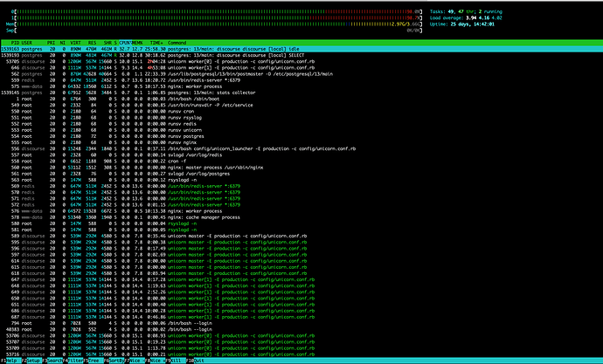Viewport: 603px width, 364px height.
Task: Click the Mem usage meter bar
Action: point(214,24)
